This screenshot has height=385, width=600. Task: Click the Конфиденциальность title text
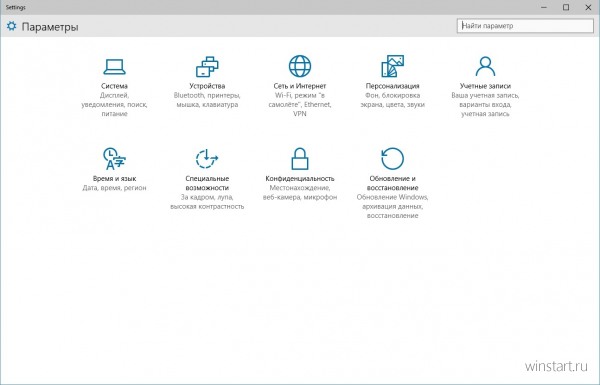pyautogui.click(x=300, y=179)
